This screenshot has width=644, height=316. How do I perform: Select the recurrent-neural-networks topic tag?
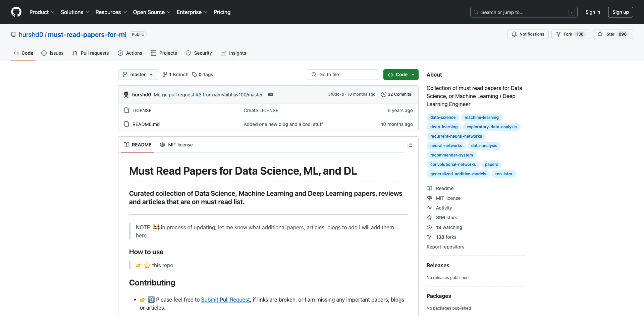coord(456,136)
